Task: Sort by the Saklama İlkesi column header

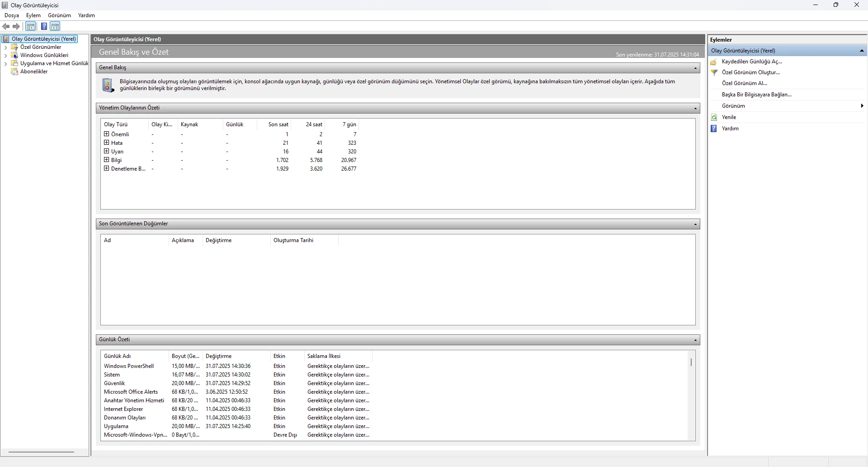Action: tap(338, 356)
